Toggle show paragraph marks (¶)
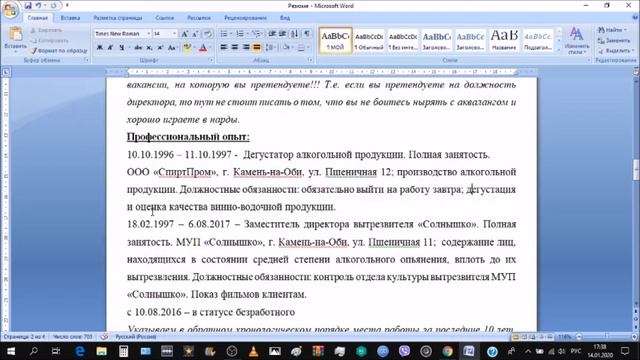640x360 pixels. (x=307, y=34)
